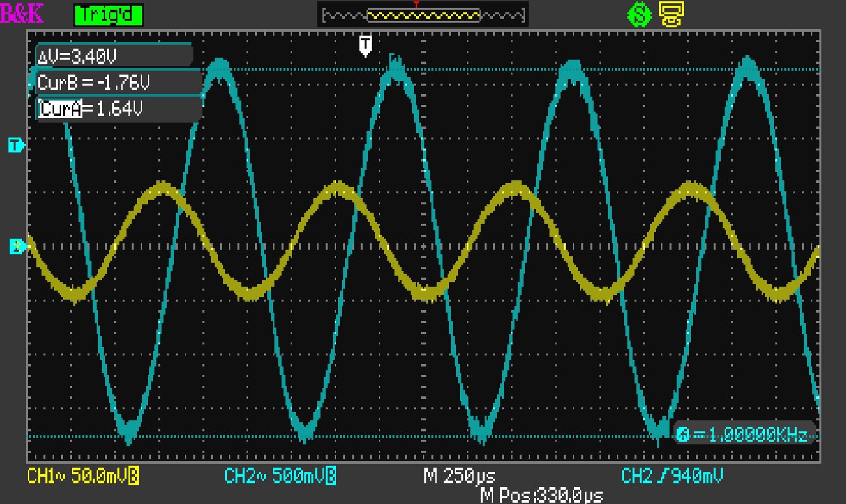Click the ΔV=3.40V cursor readout
The image size is (846, 504).
click(78, 57)
